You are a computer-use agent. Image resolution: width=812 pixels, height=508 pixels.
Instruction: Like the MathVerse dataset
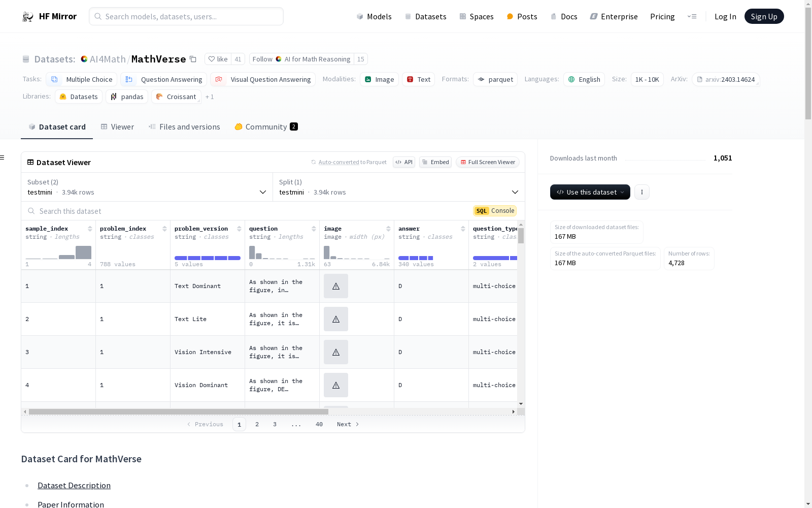pos(218,59)
